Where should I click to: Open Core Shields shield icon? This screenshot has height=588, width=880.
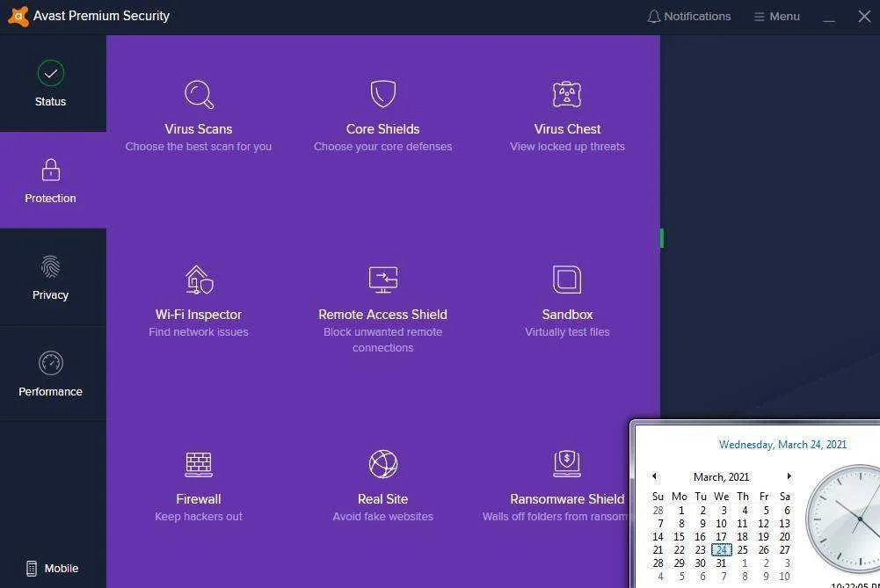382,94
